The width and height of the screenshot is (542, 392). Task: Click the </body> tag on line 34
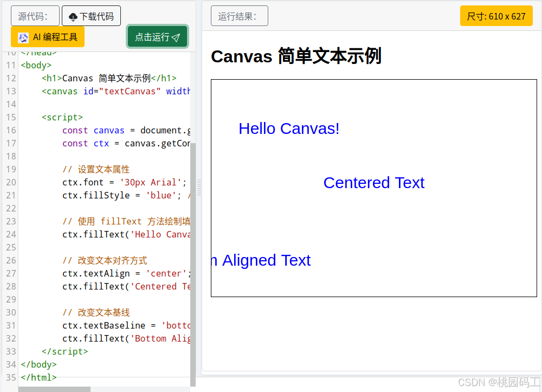click(x=38, y=365)
